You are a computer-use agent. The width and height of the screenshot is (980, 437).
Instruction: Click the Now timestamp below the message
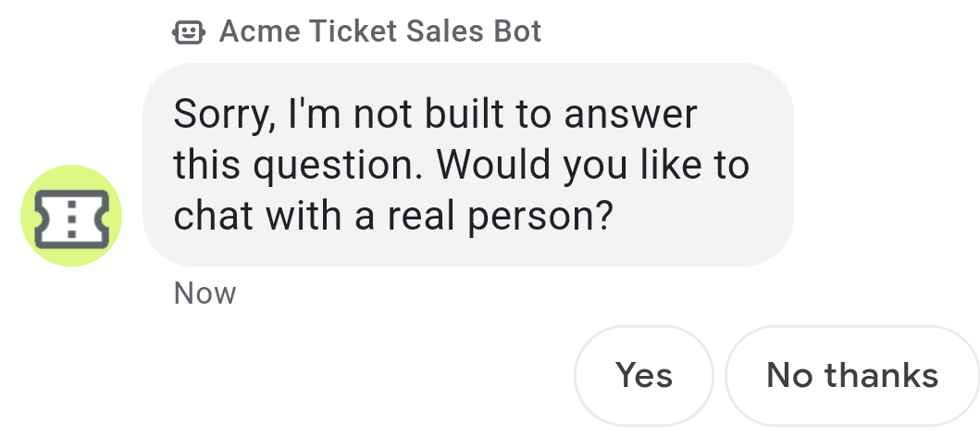click(x=205, y=293)
